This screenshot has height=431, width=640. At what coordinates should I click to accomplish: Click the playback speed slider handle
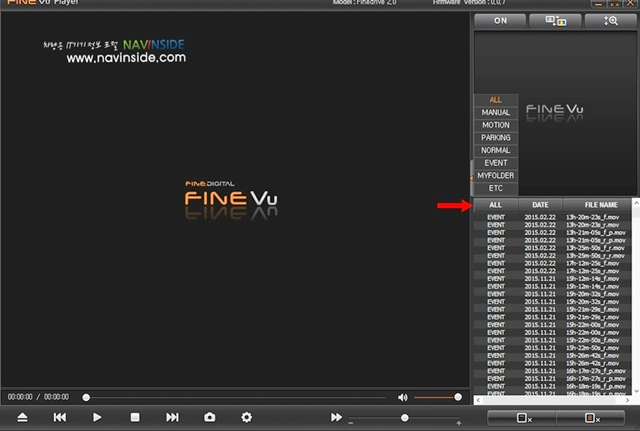pos(404,418)
